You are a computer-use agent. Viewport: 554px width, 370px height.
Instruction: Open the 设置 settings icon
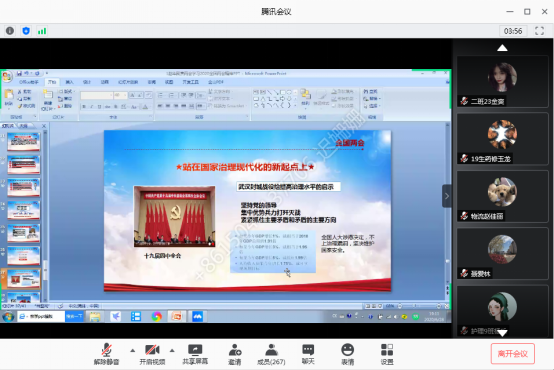[x=387, y=354]
